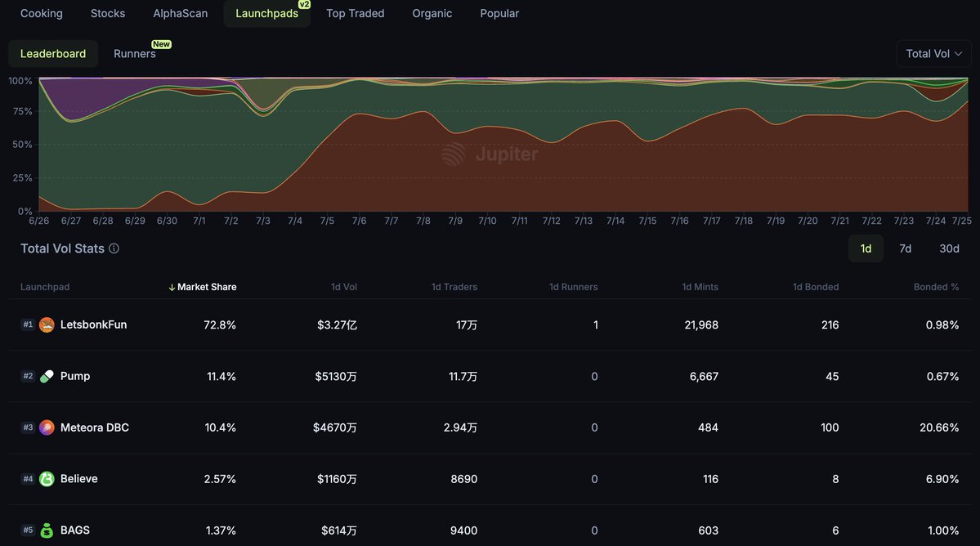Click the #3 rank badge
980x546 pixels.
(28, 427)
